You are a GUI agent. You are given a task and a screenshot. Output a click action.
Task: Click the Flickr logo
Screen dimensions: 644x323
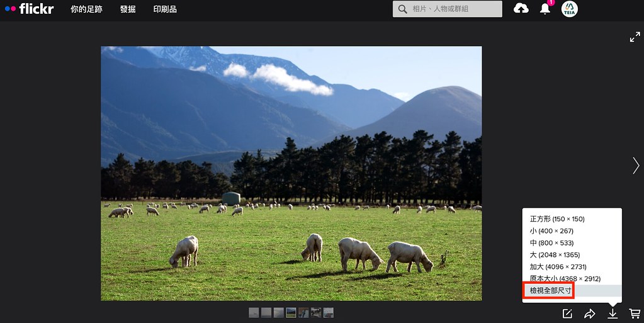click(29, 9)
